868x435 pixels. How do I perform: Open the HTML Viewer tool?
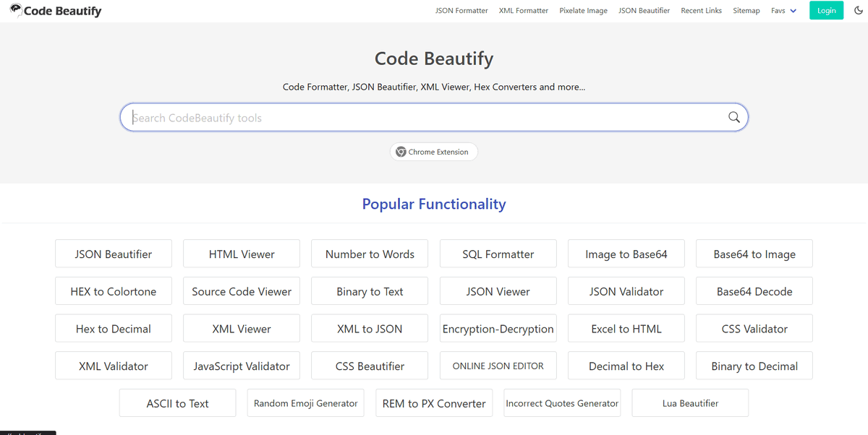click(x=242, y=254)
